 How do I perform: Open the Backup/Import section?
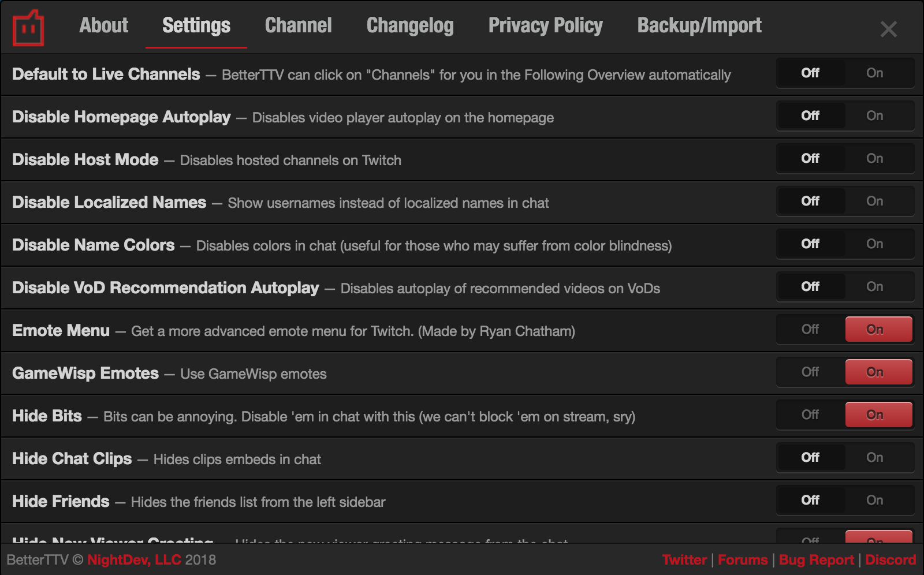point(699,25)
